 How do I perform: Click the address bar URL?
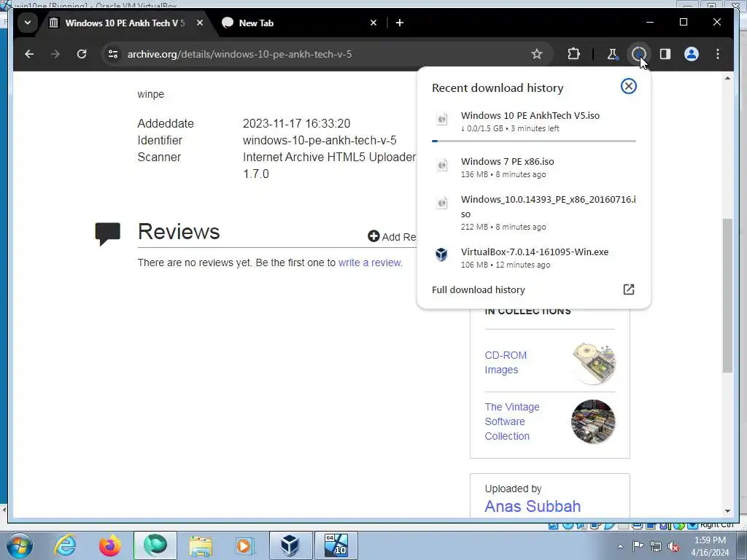[239, 54]
